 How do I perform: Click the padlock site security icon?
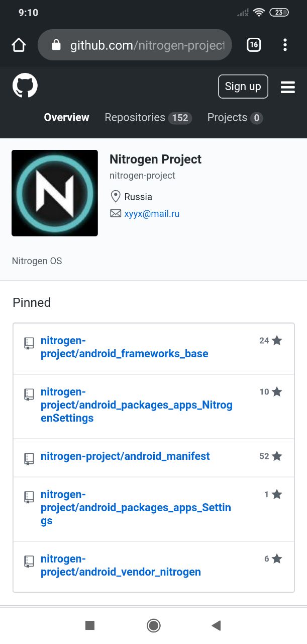coord(56,45)
